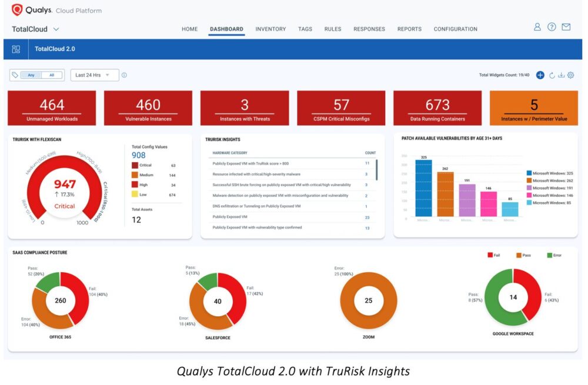Click the High red swatch in TruRisk legend

[x=135, y=185]
